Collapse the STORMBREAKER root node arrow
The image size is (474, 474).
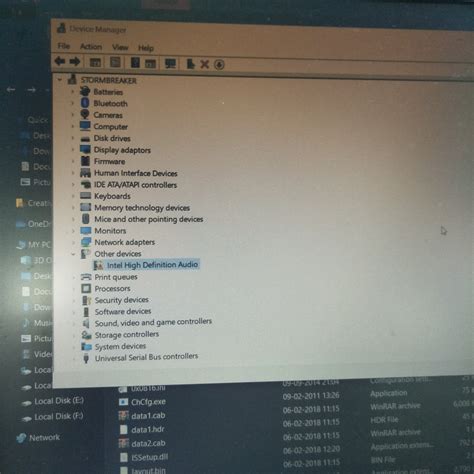60,80
